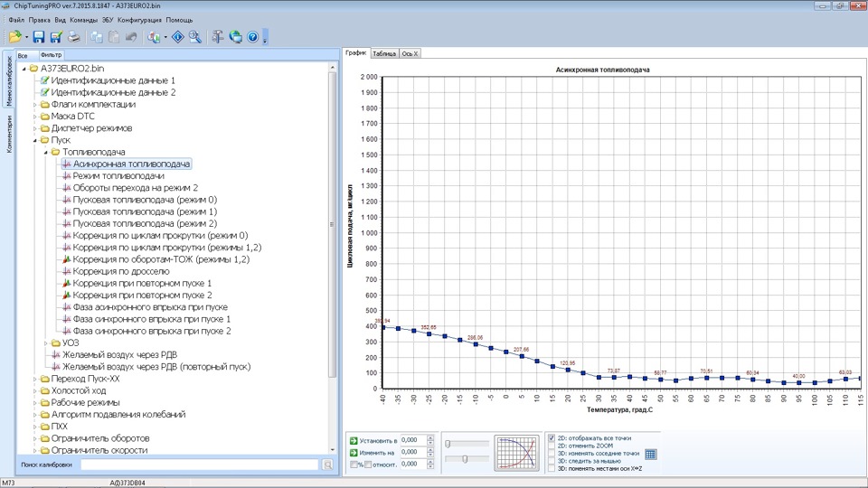868x488 pixels.
Task: Enable '3D: следить за мышью' checkbox
Action: click(552, 461)
